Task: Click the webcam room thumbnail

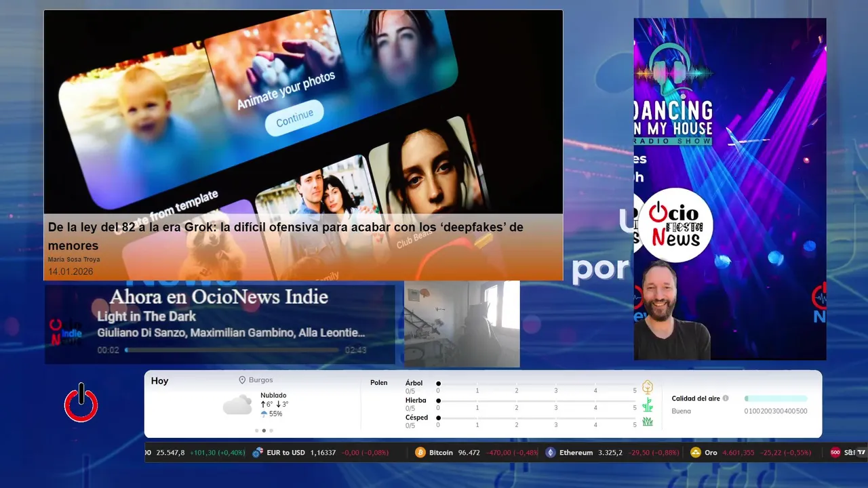Action: click(462, 324)
